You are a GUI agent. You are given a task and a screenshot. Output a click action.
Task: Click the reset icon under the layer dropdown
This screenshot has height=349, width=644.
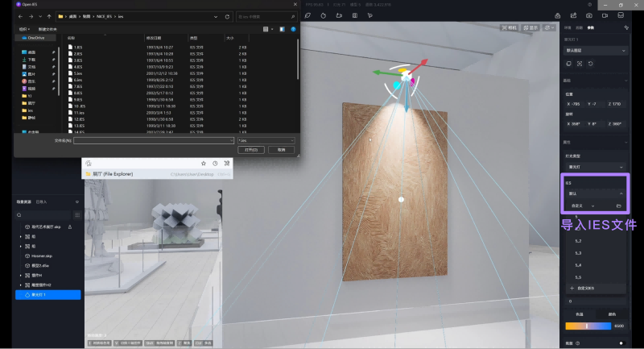(591, 63)
